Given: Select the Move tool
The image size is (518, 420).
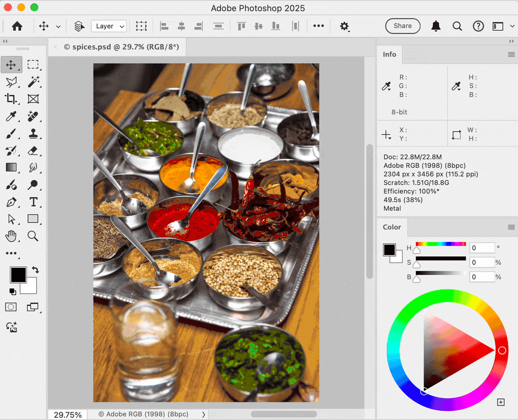Looking at the screenshot, I should (11, 64).
